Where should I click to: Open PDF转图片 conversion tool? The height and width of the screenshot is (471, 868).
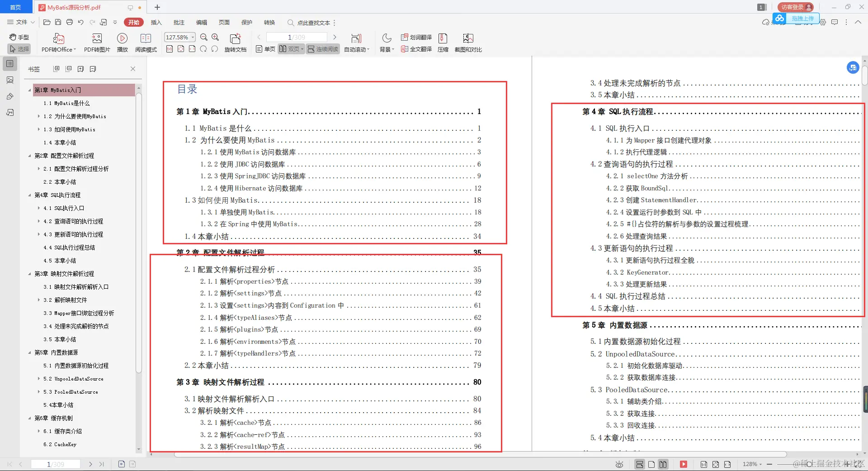click(96, 42)
